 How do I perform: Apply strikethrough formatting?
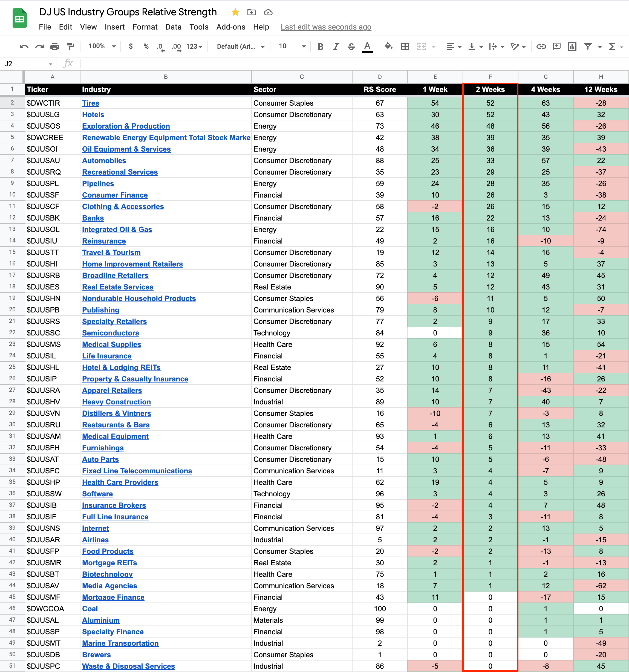pyautogui.click(x=351, y=47)
